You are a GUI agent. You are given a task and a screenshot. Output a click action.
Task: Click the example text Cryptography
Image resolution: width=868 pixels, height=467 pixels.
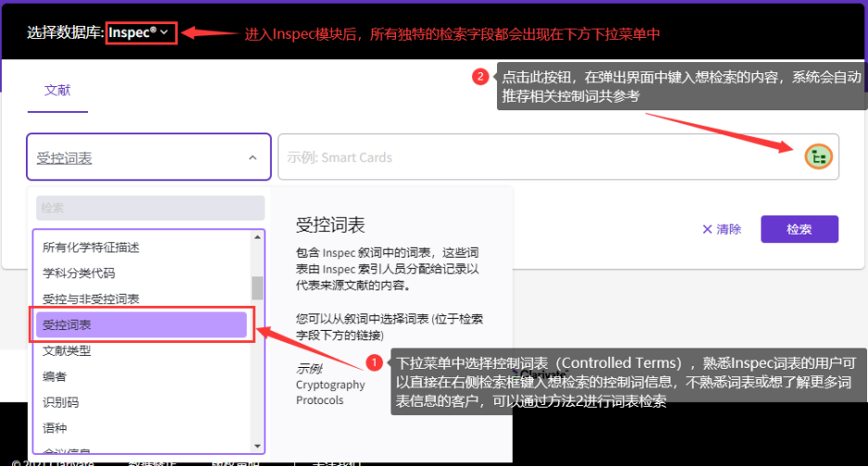(x=330, y=385)
